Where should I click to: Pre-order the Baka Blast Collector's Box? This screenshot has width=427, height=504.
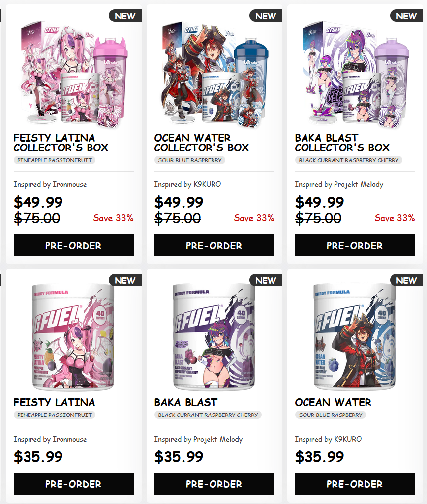tap(355, 245)
